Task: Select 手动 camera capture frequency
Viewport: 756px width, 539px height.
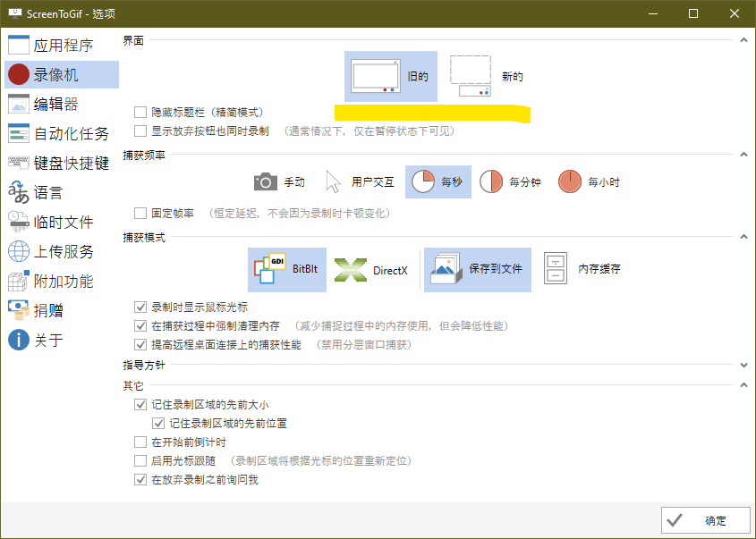Action: (280, 181)
